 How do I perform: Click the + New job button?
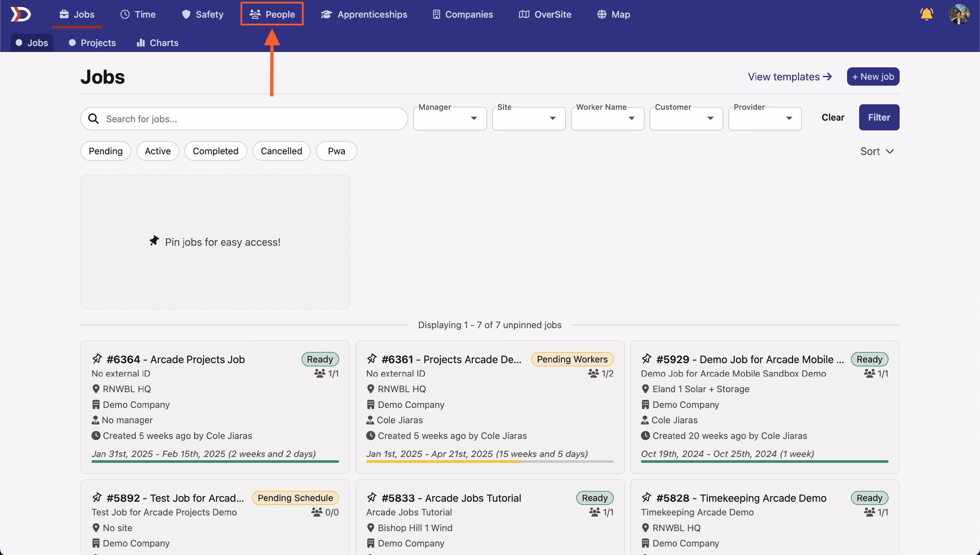click(873, 76)
